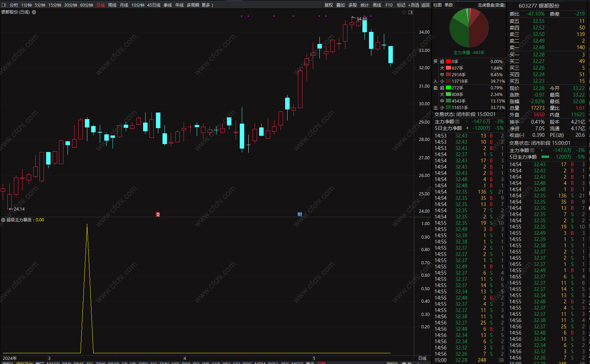Open the 多股 multi-stock view
The image size is (590, 364).
pyautogui.click(x=353, y=5)
